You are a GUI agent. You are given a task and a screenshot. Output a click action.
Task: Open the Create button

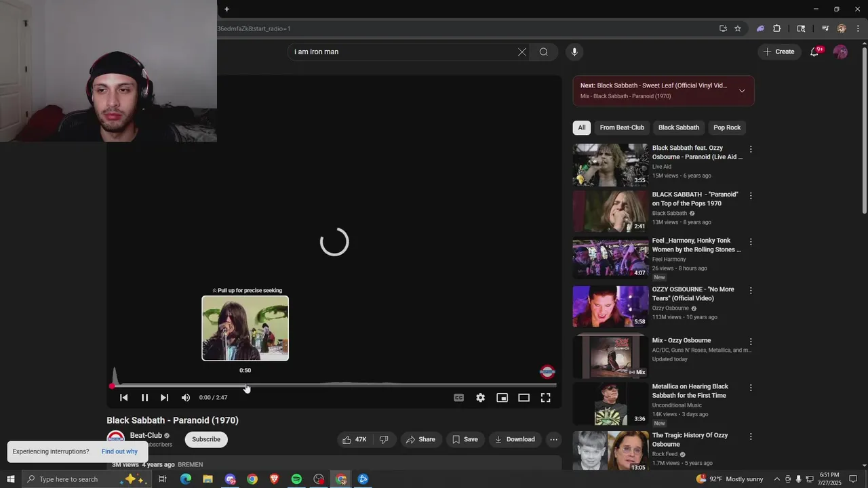[x=778, y=52]
